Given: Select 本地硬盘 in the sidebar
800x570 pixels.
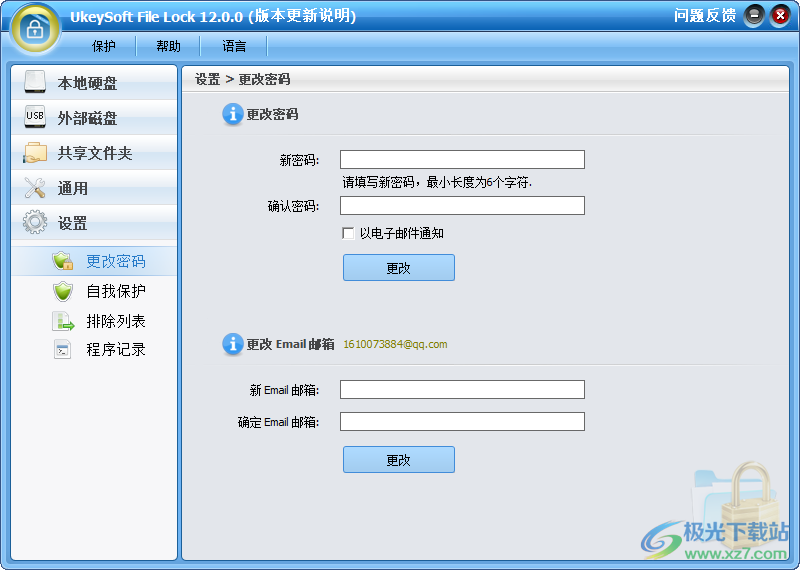Looking at the screenshot, I should point(94,82).
